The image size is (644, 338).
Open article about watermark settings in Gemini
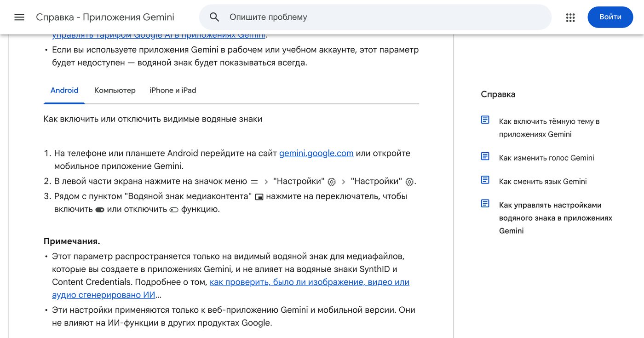click(x=556, y=218)
